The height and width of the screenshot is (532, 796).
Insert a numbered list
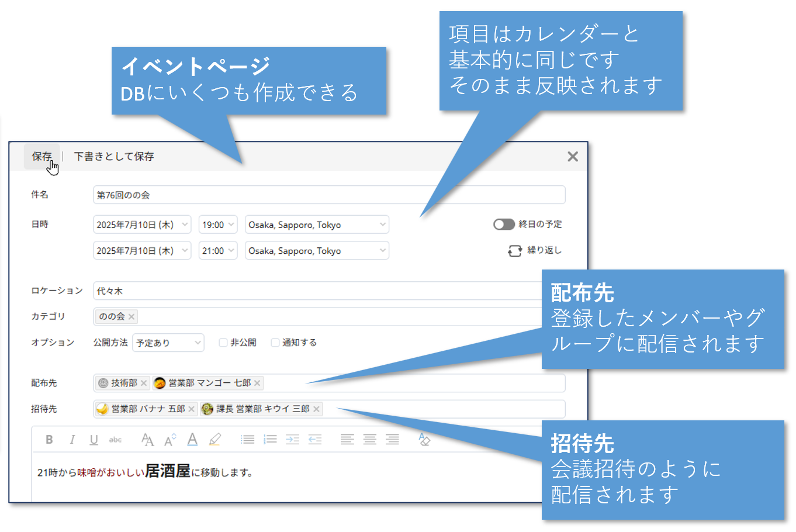[270, 440]
